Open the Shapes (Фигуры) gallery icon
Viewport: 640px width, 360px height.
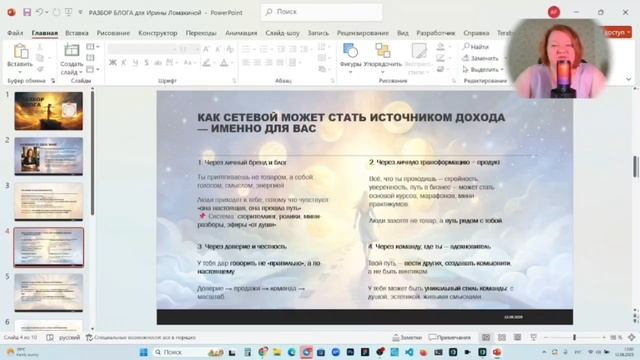coord(350,51)
